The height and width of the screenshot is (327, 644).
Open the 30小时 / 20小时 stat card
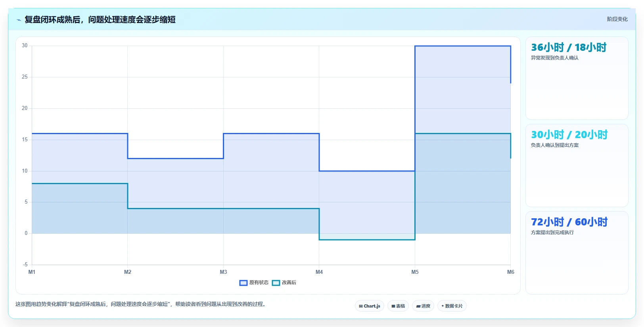(577, 165)
